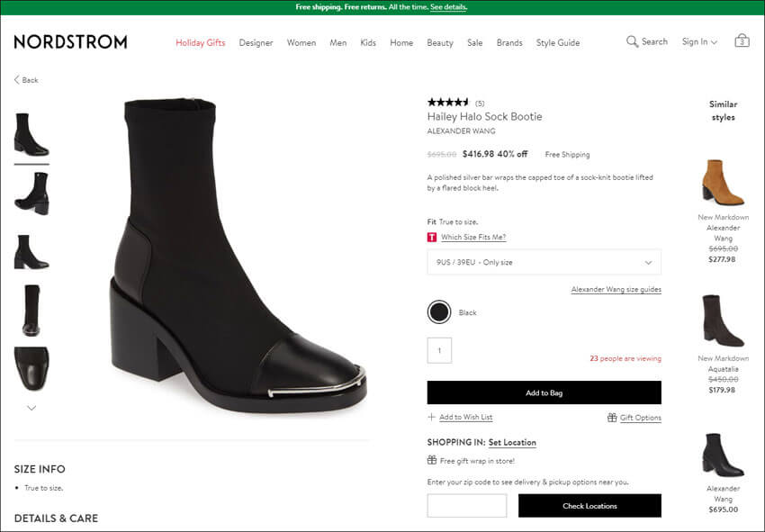Open the Designer menu item
765x532 pixels.
click(x=256, y=43)
